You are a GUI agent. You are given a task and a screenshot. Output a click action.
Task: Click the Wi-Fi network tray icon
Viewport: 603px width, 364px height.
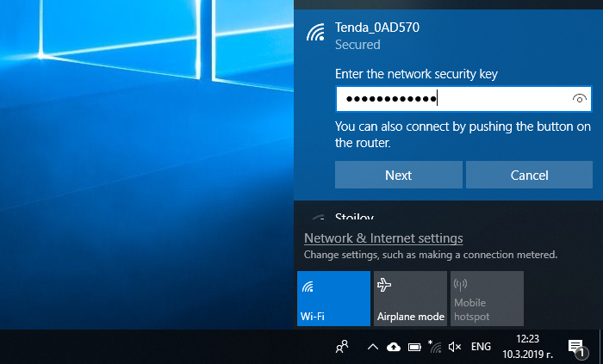[434, 347]
